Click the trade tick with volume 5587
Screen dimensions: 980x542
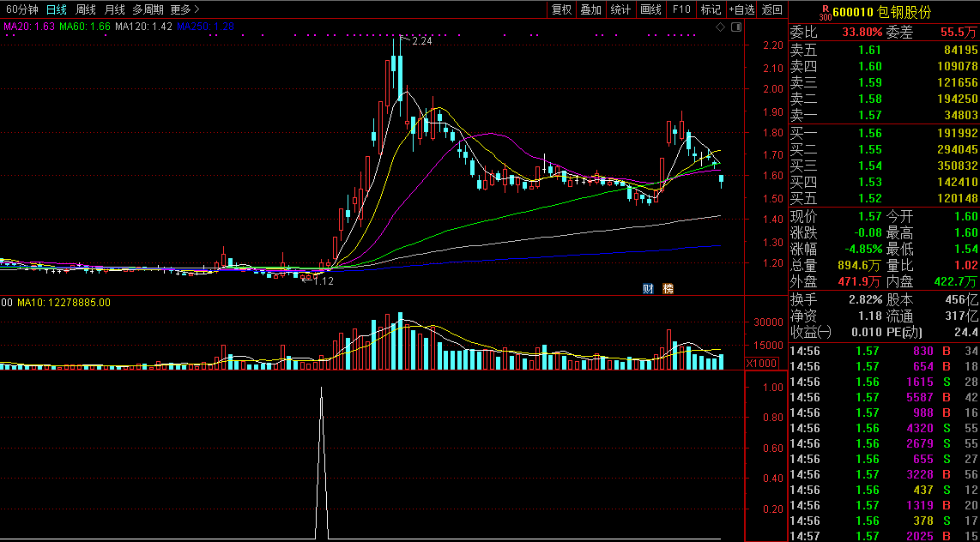[884, 397]
